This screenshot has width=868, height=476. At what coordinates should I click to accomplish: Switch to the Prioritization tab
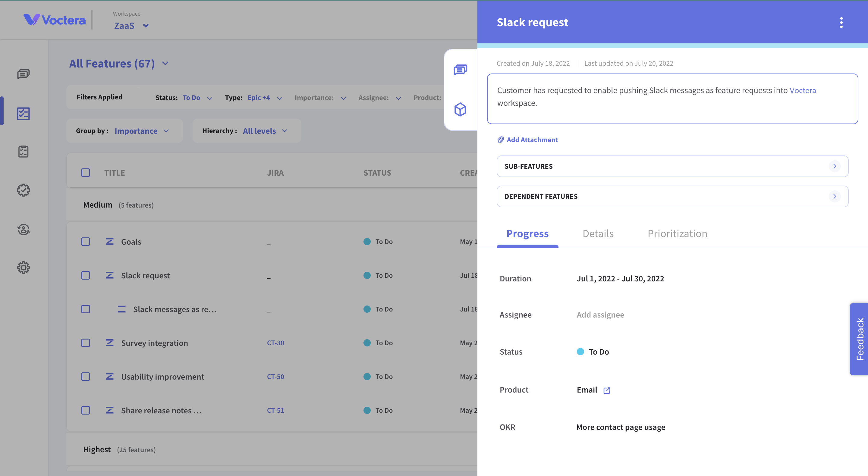point(677,233)
